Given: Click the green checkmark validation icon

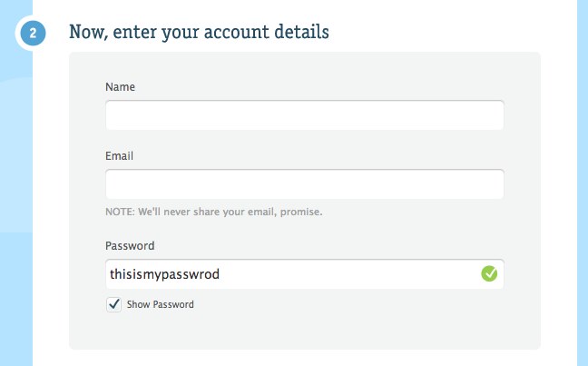Looking at the screenshot, I should (489, 273).
